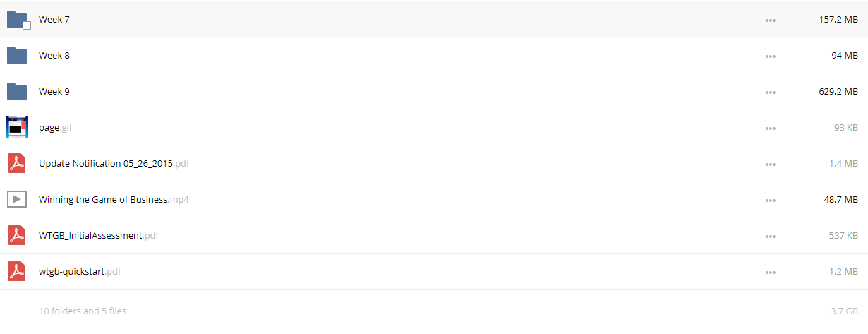Open more options for Week 9

pos(771,93)
